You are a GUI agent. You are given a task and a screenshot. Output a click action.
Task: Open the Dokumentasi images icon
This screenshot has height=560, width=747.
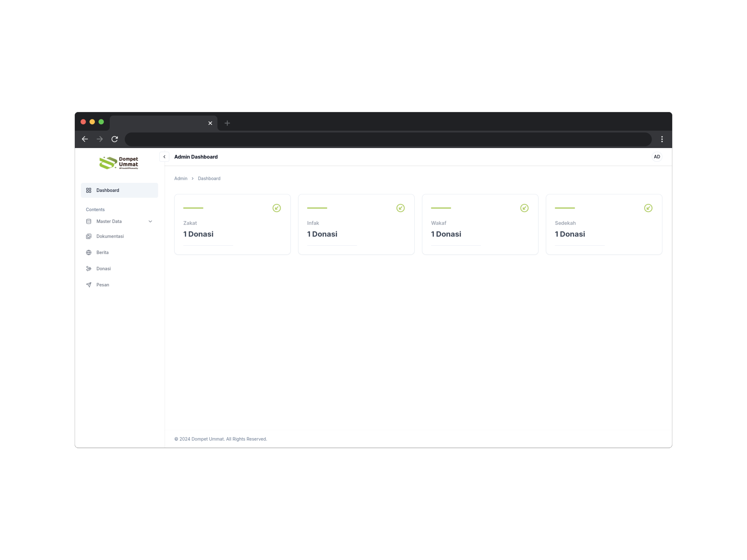point(89,236)
